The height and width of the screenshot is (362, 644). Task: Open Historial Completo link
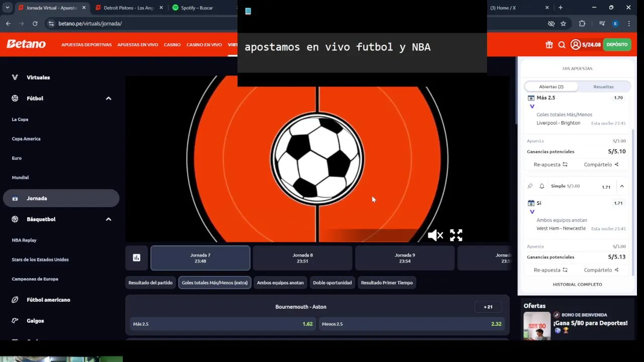[577, 285]
